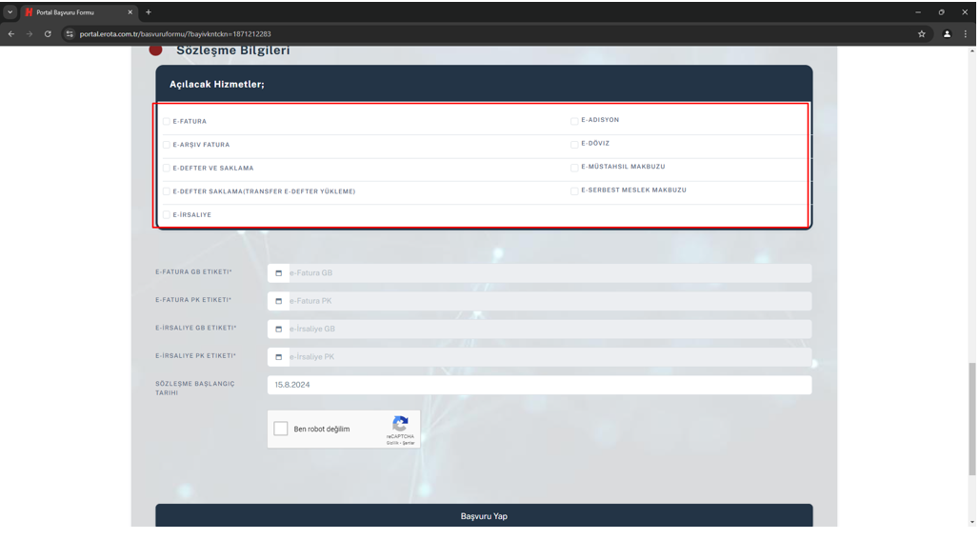This screenshot has width=980, height=540.
Task: Reload the page with refresh icon
Action: click(x=48, y=34)
